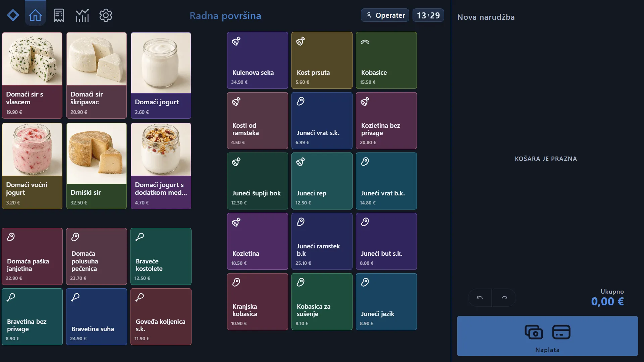Viewport: 644px width, 362px height.
Task: Select Domaća polusuha pečenica tile
Action: 97,256
